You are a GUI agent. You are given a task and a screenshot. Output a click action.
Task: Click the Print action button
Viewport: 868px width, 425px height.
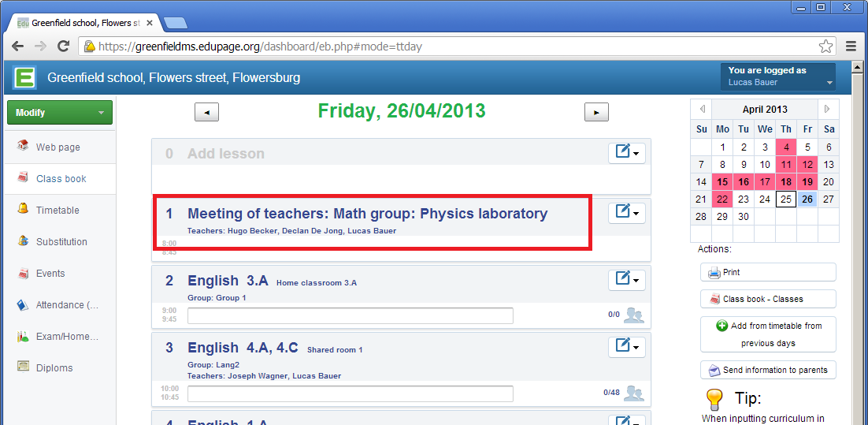(x=768, y=273)
